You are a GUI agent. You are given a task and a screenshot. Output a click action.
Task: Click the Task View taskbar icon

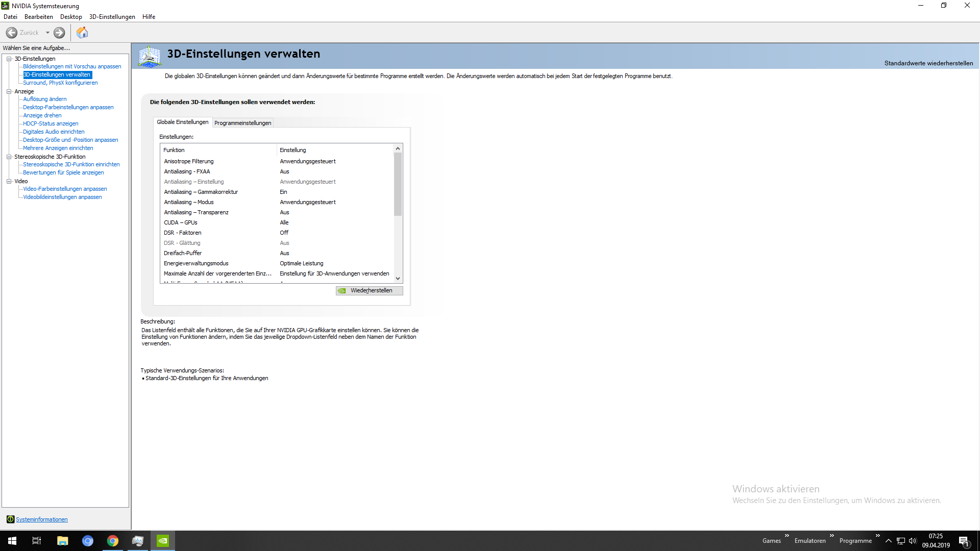pos(37,541)
